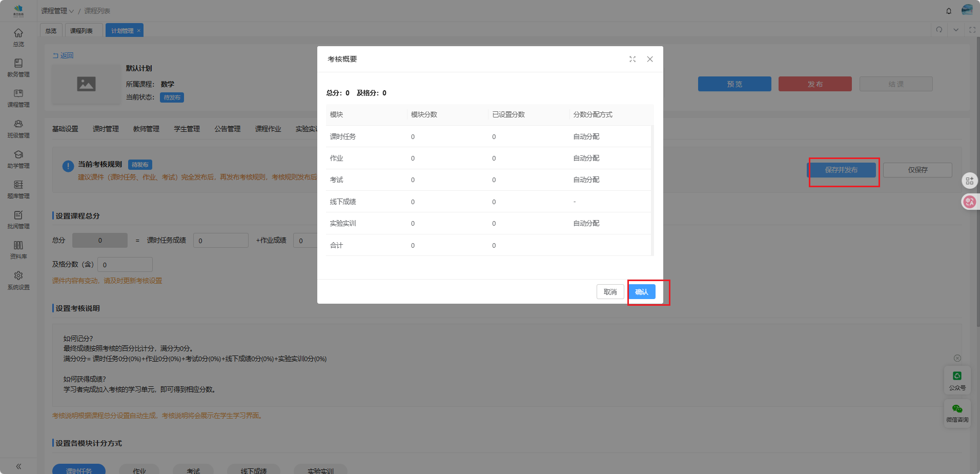Switch to the 课程列表 tab
This screenshot has width=980, height=474.
pyautogui.click(x=81, y=31)
